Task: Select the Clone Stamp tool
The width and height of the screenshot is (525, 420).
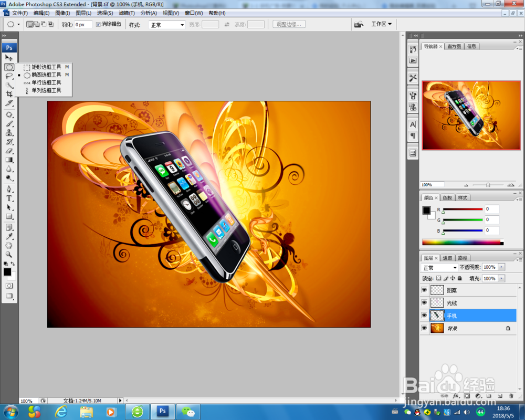Action: point(9,133)
